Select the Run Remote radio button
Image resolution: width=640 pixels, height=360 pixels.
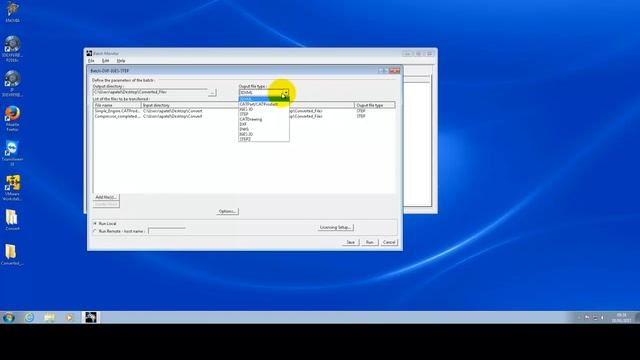pos(95,231)
